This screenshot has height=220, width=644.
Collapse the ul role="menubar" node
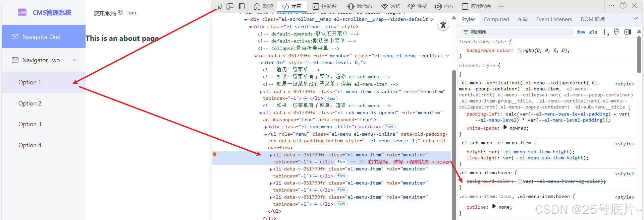tap(256, 56)
